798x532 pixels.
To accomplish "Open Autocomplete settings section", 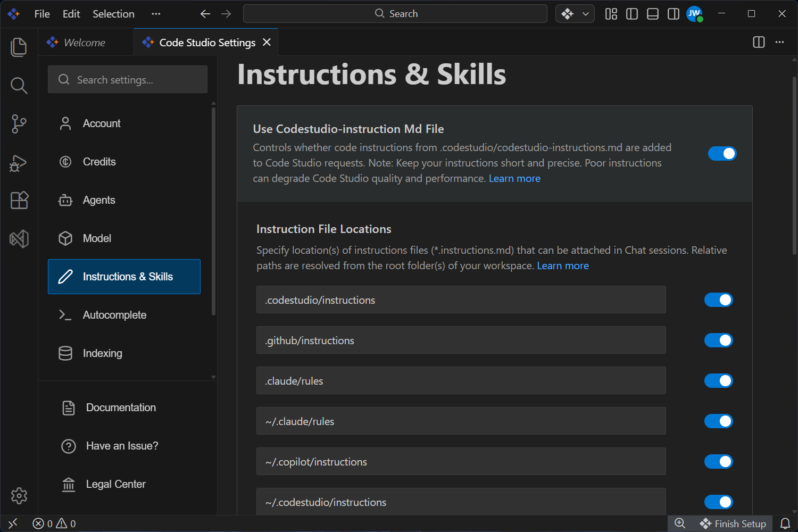I will (x=124, y=315).
